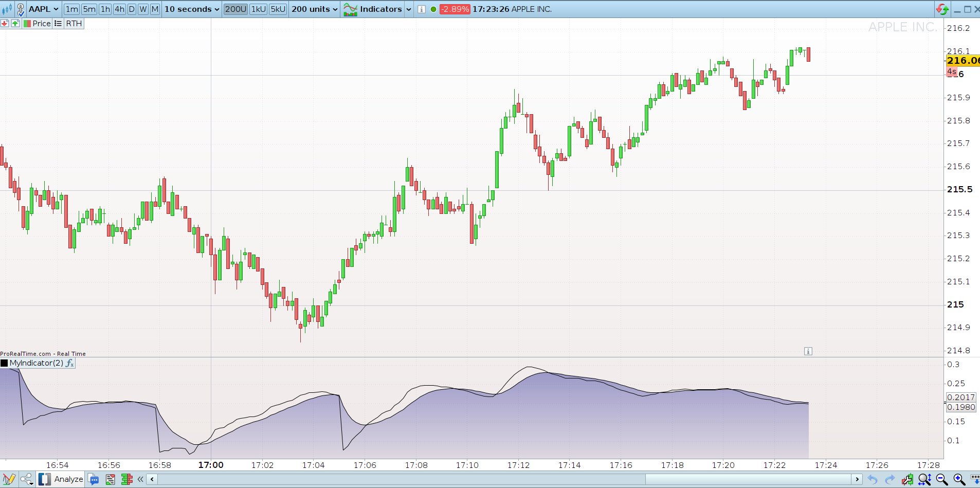Click the redo arrow icon
The image size is (980, 488).
(x=890, y=480)
